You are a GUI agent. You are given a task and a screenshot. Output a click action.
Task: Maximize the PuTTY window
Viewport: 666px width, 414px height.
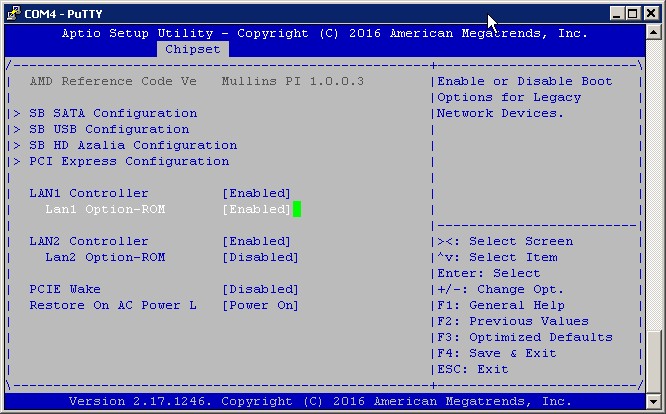pyautogui.click(x=632, y=14)
